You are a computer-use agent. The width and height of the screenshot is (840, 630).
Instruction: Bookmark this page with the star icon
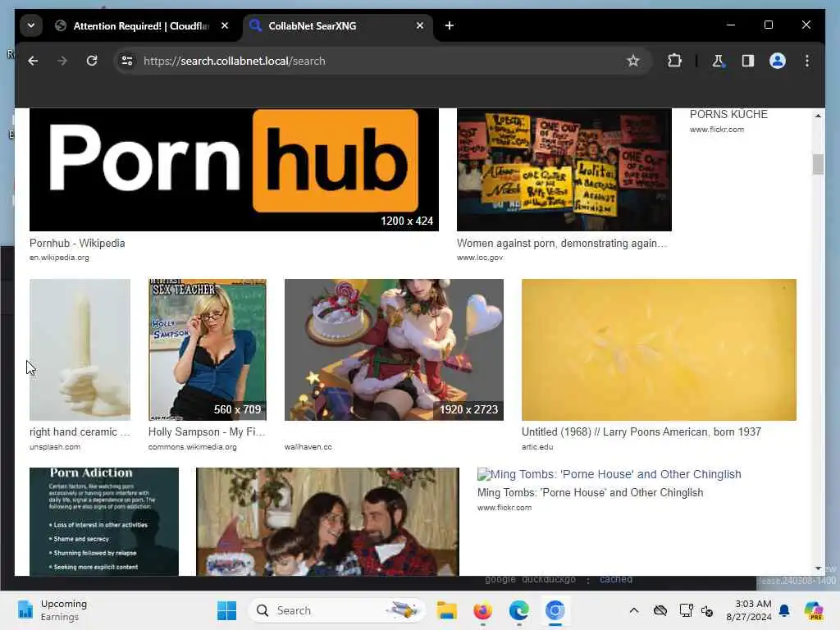633,61
